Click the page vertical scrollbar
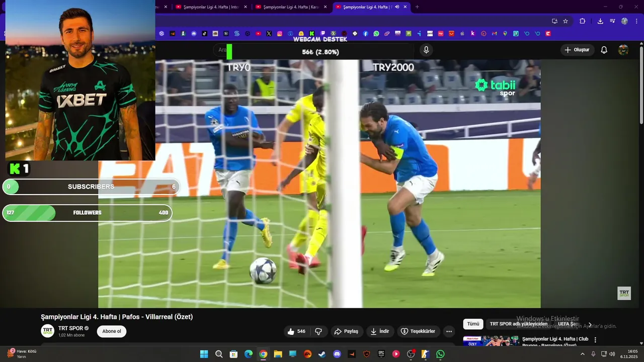This screenshot has height=362, width=644. (x=641, y=84)
